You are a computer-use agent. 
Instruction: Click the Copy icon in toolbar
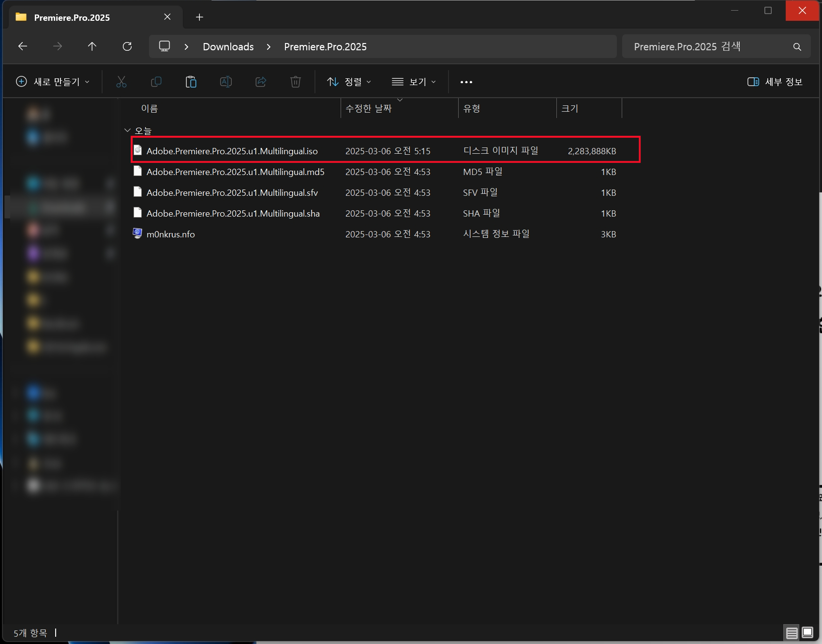(x=156, y=82)
